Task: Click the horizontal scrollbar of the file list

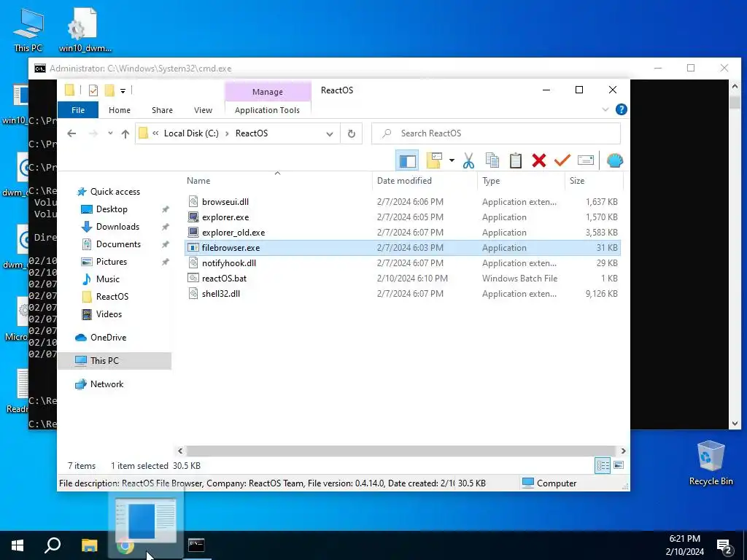Action: 400,451
